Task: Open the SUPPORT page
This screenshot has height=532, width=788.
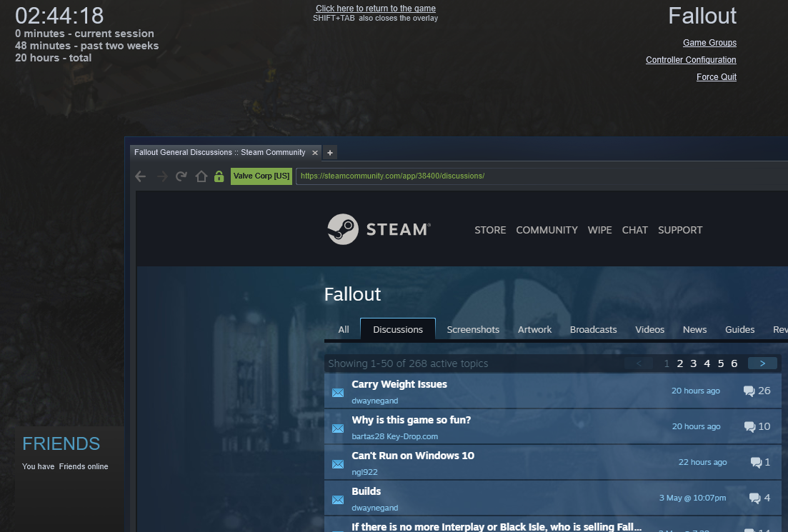Action: pyautogui.click(x=680, y=230)
